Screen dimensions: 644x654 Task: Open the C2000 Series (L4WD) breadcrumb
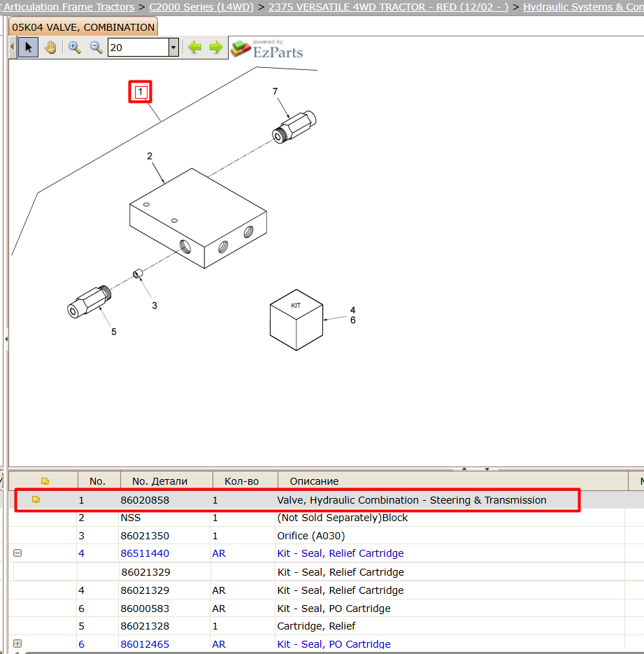pyautogui.click(x=201, y=7)
